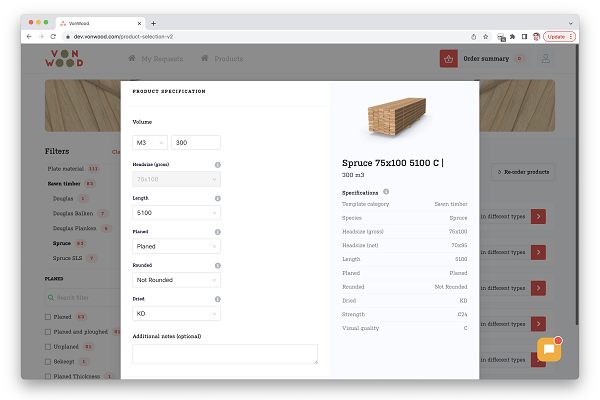Viewport: 600px width, 400px height.
Task: Toggle the Schaapt checkbox filter
Action: (48, 361)
